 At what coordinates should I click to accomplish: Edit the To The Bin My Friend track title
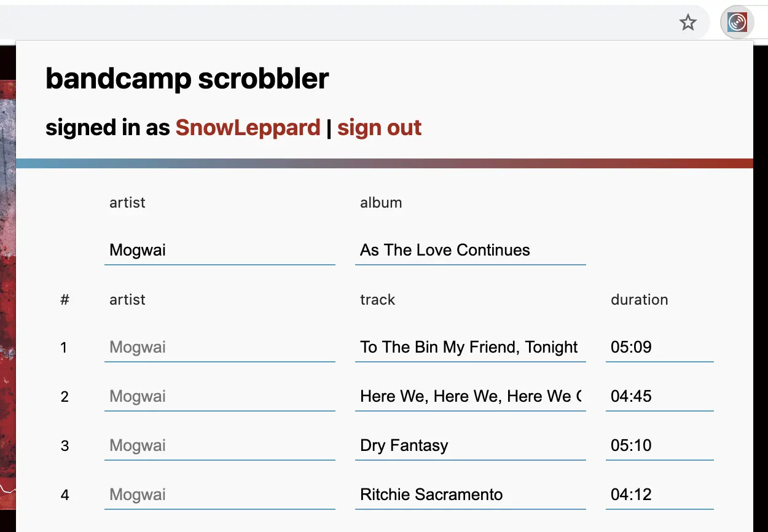pyautogui.click(x=470, y=348)
